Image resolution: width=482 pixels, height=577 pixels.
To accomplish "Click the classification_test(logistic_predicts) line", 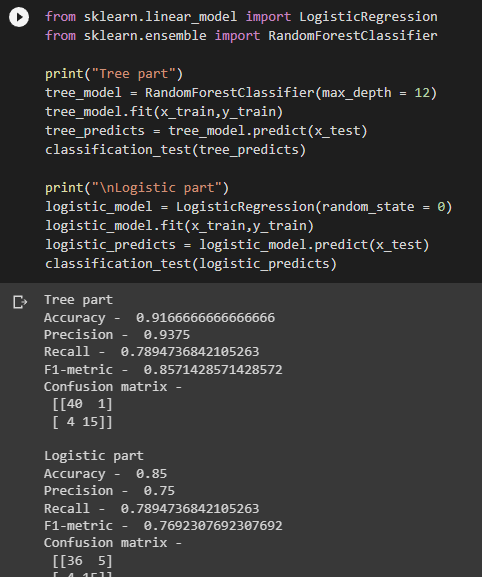I will 191,264.
